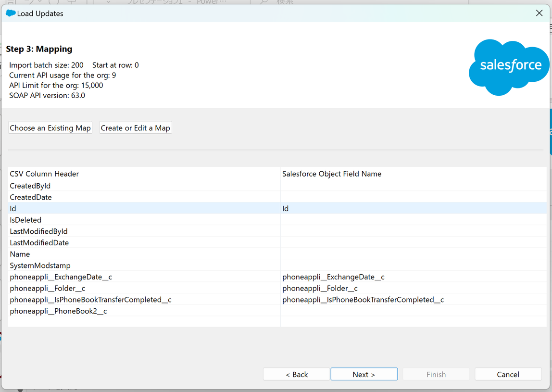Click mapped phoneappli__Folder__c Salesforce field cell
The height and width of the screenshot is (392, 552).
(x=414, y=288)
